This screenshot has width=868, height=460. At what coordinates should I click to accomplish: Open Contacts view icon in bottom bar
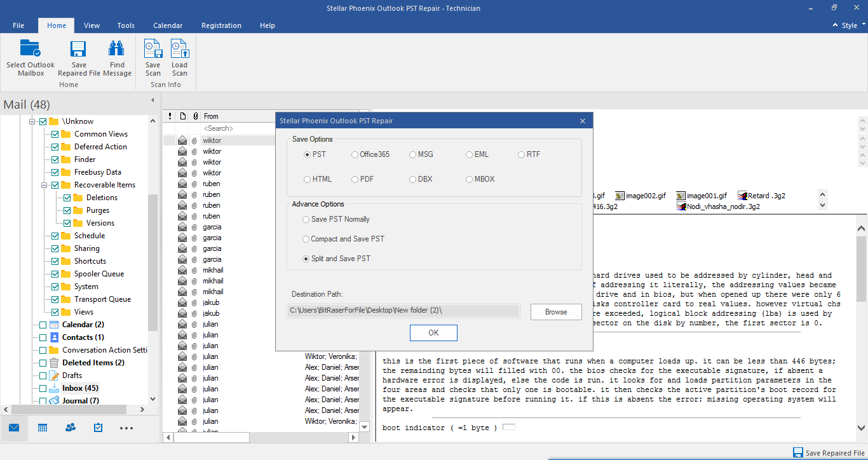click(x=71, y=428)
